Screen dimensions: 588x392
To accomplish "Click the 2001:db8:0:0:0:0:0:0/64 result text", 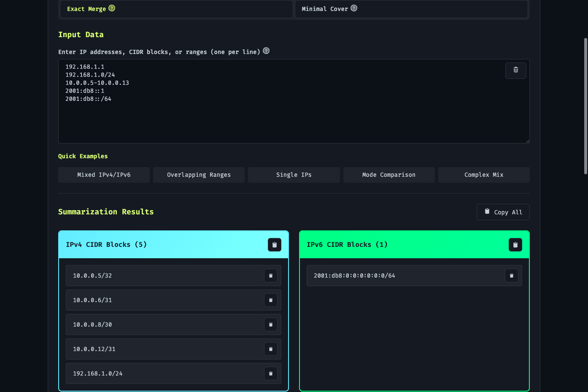I will (354, 276).
